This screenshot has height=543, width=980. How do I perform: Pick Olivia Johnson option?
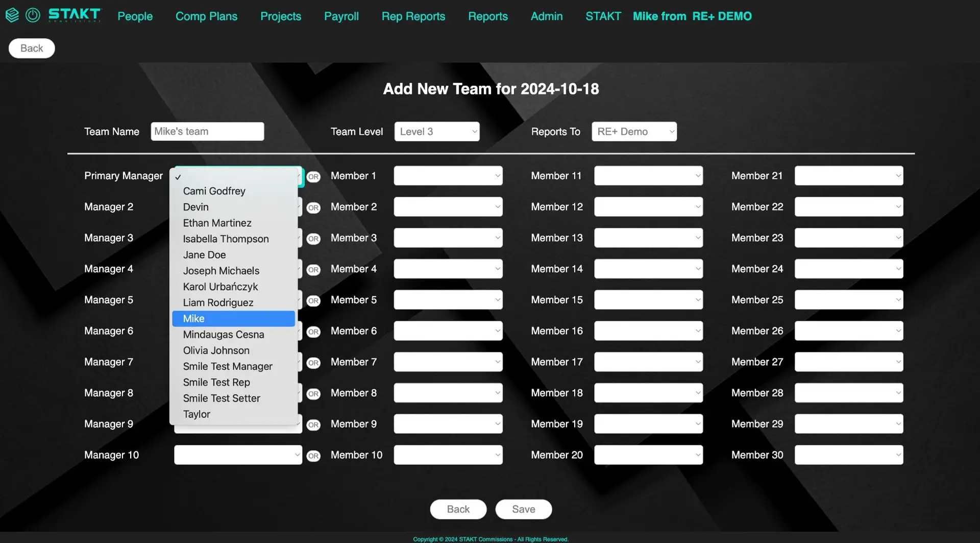234,350
